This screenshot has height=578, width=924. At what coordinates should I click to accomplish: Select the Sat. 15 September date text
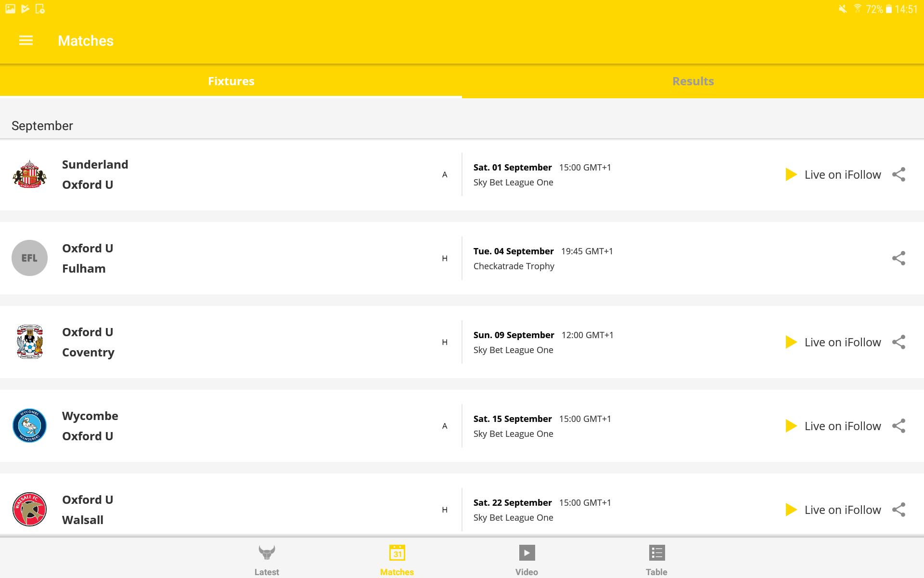click(x=513, y=419)
